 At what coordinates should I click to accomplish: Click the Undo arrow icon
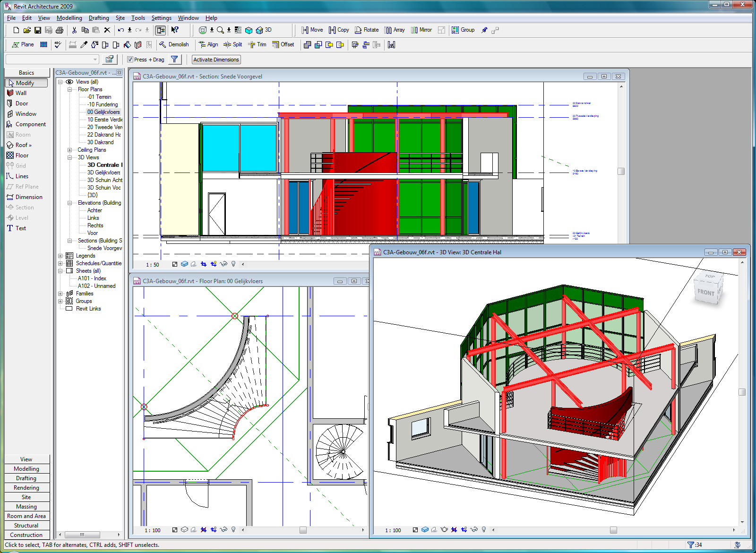tap(121, 30)
